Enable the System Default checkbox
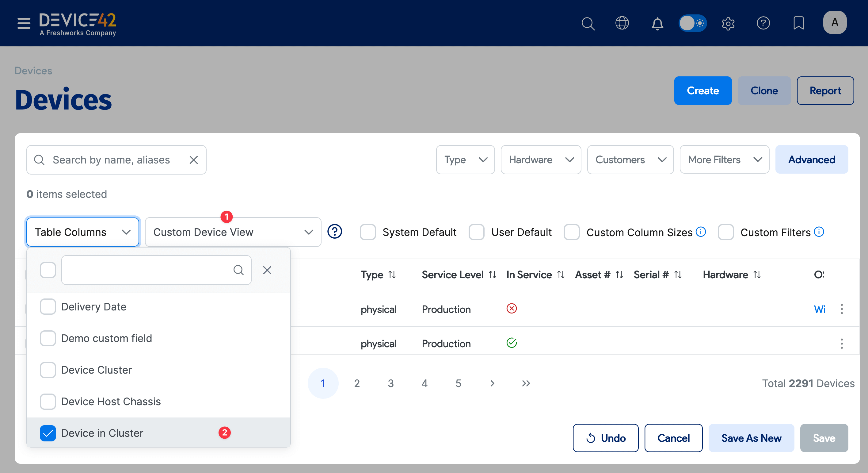The image size is (868, 473). point(367,232)
